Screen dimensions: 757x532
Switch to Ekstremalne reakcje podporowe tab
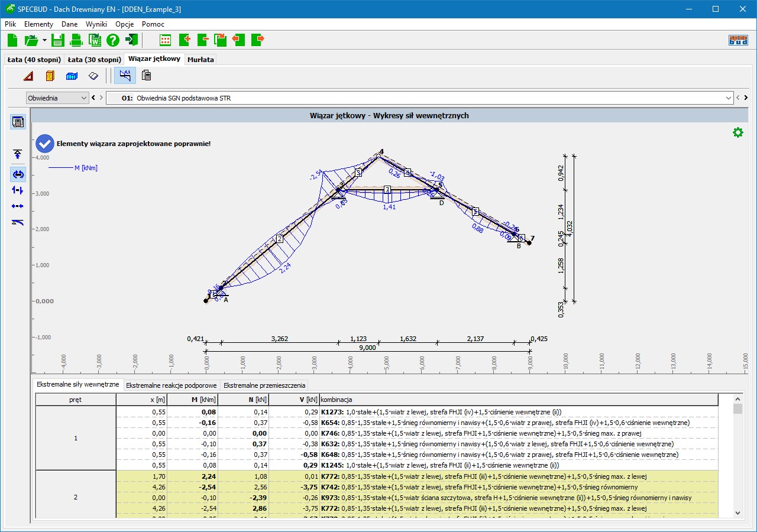pyautogui.click(x=172, y=385)
